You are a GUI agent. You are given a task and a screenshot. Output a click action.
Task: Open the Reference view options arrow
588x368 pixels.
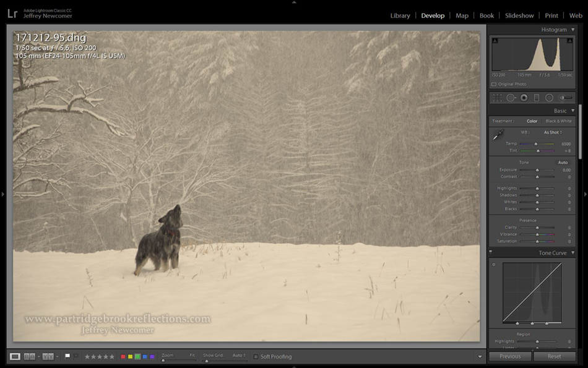coord(38,356)
